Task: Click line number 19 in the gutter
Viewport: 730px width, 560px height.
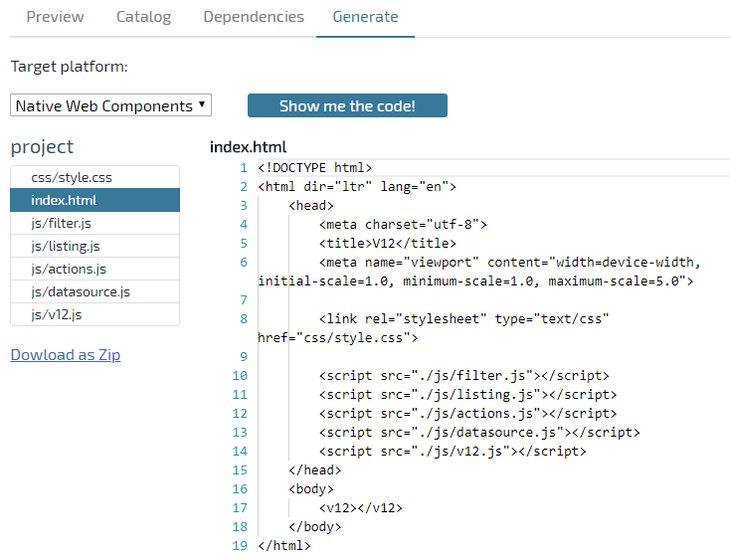Action: (240, 546)
